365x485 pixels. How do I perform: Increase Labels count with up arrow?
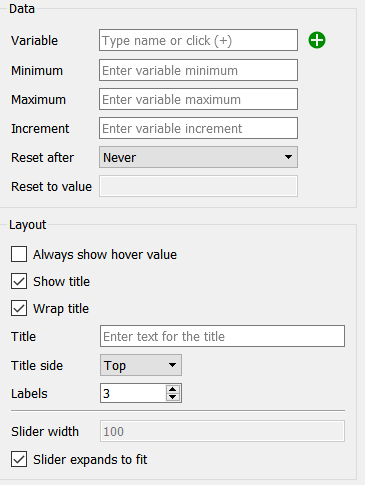pyautogui.click(x=173, y=389)
